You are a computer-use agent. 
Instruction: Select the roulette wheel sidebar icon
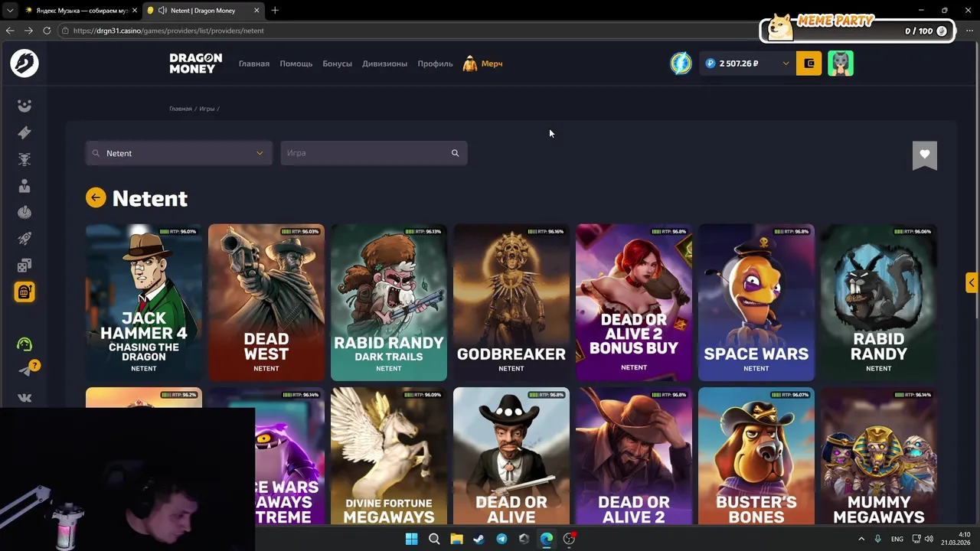pos(24,212)
